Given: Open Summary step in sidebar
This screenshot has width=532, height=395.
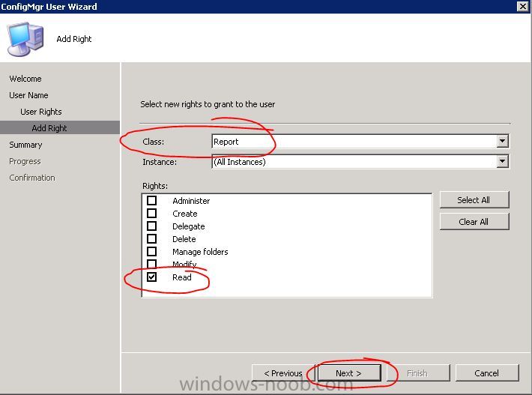Looking at the screenshot, I should coord(25,145).
